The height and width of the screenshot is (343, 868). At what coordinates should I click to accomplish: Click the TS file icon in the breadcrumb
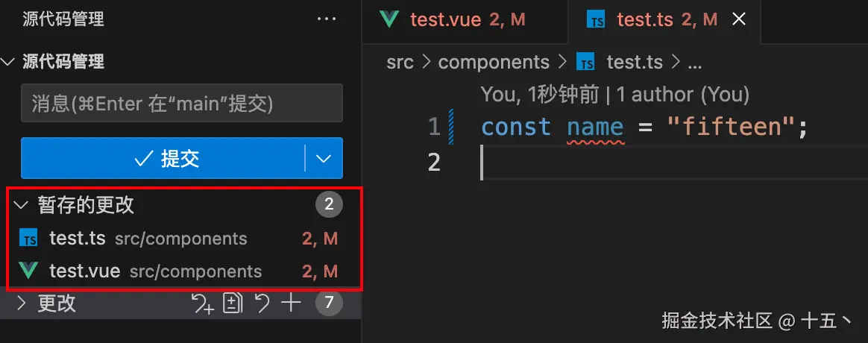(587, 63)
